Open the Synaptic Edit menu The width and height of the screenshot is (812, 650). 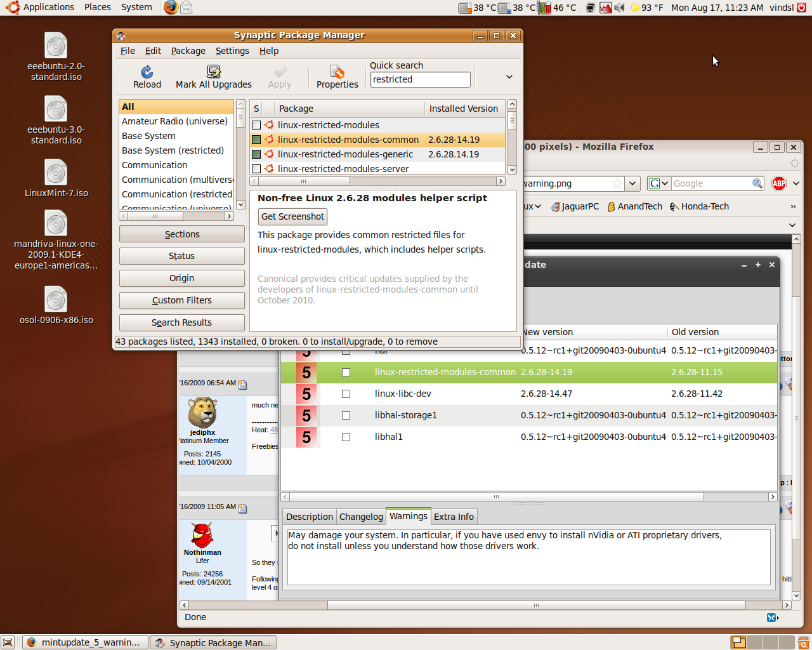(x=153, y=51)
